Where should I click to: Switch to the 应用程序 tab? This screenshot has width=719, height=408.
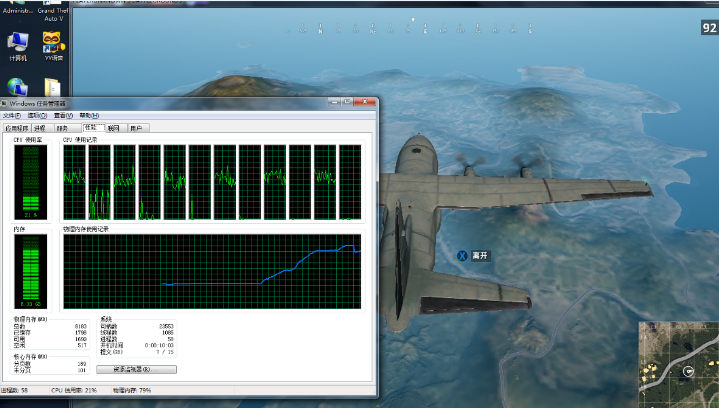(17, 128)
